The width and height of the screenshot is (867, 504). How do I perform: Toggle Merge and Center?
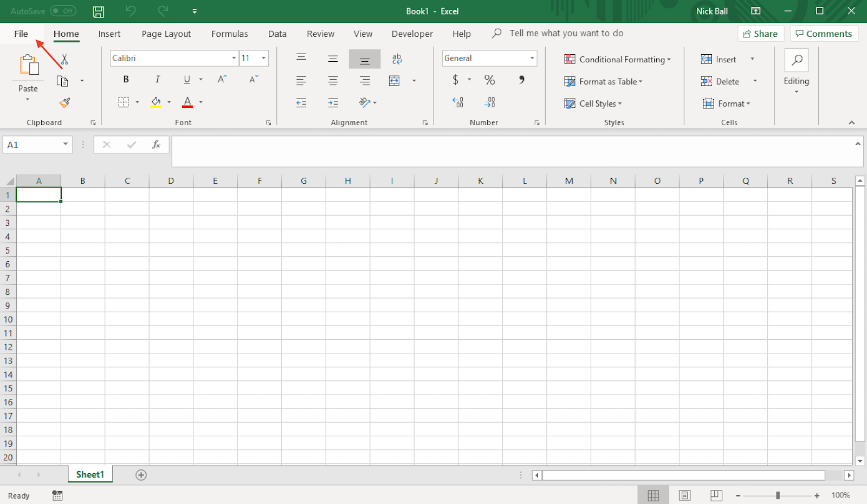(x=394, y=80)
